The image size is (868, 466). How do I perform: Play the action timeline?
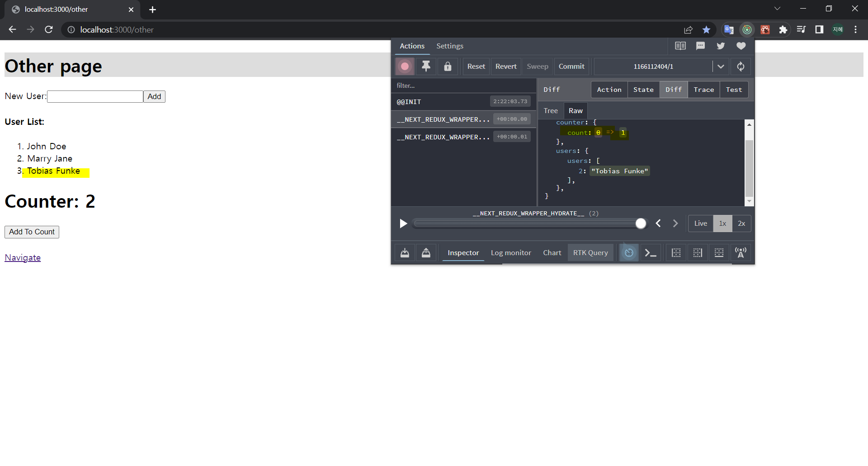403,223
